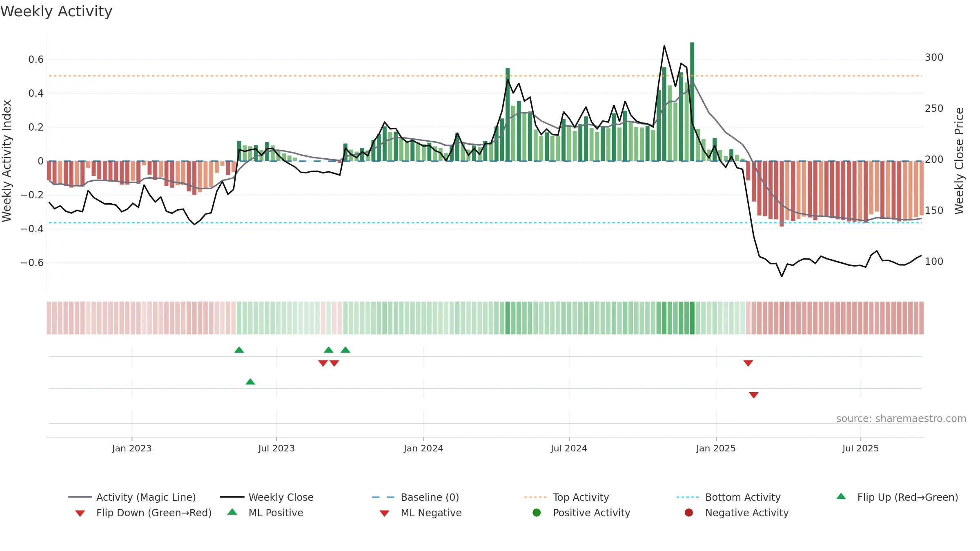Click the red Flip Down triangle in legend

(x=80, y=513)
